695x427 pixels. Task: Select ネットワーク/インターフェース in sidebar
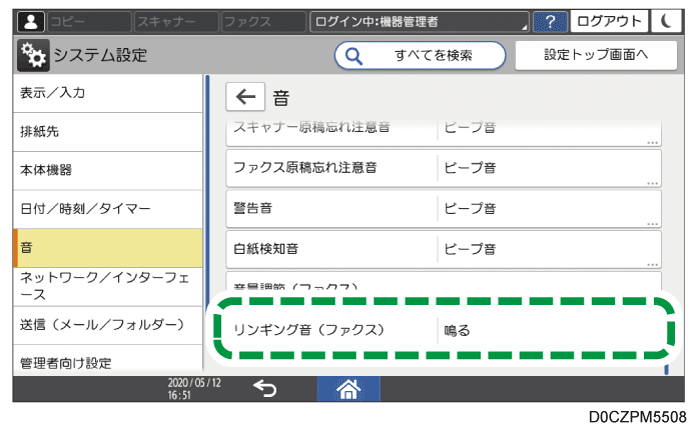tap(108, 286)
